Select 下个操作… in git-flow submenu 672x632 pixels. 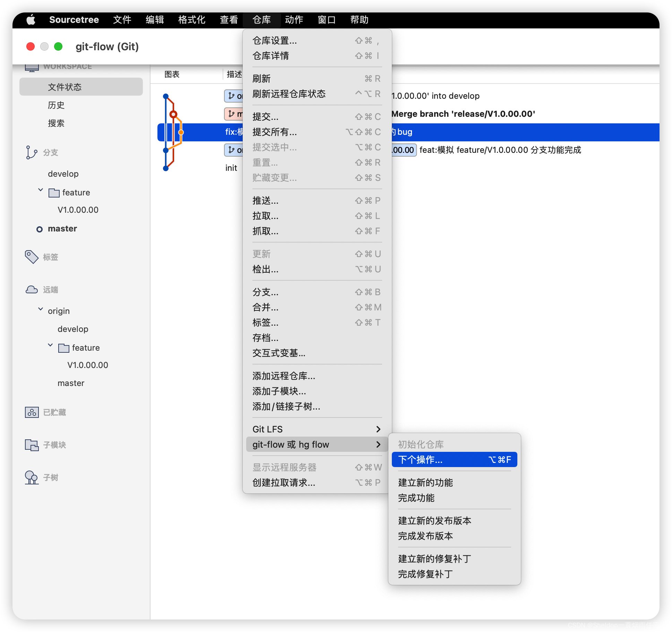pos(454,460)
